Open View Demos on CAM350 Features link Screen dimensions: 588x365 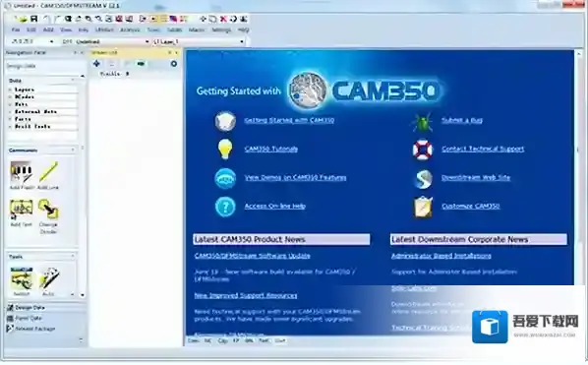click(296, 177)
